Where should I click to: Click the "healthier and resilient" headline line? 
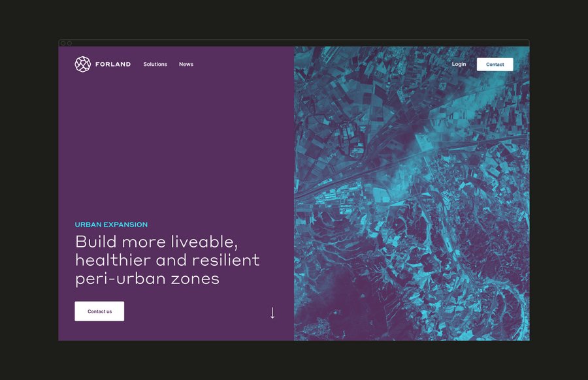(x=167, y=260)
